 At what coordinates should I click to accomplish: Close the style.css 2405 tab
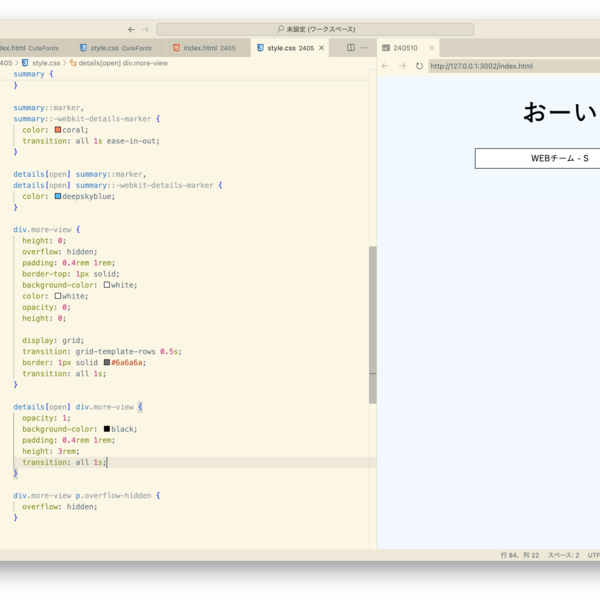point(321,48)
